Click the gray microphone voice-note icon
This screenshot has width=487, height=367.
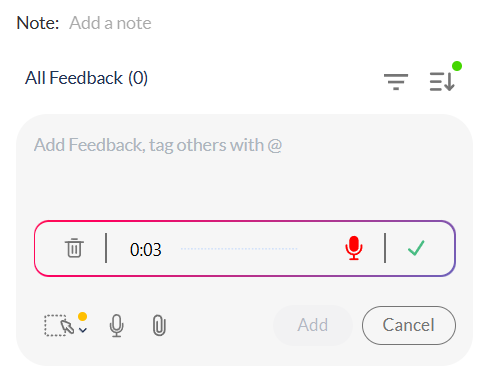pos(116,326)
